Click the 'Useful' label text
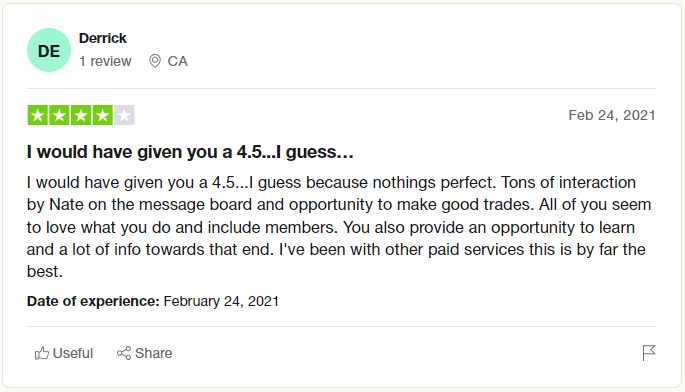685x392 pixels. click(73, 353)
